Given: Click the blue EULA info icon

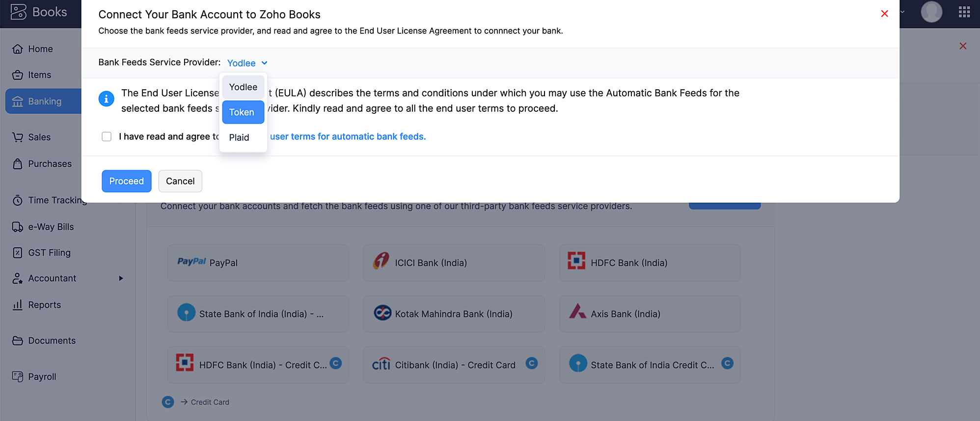Looking at the screenshot, I should point(106,99).
